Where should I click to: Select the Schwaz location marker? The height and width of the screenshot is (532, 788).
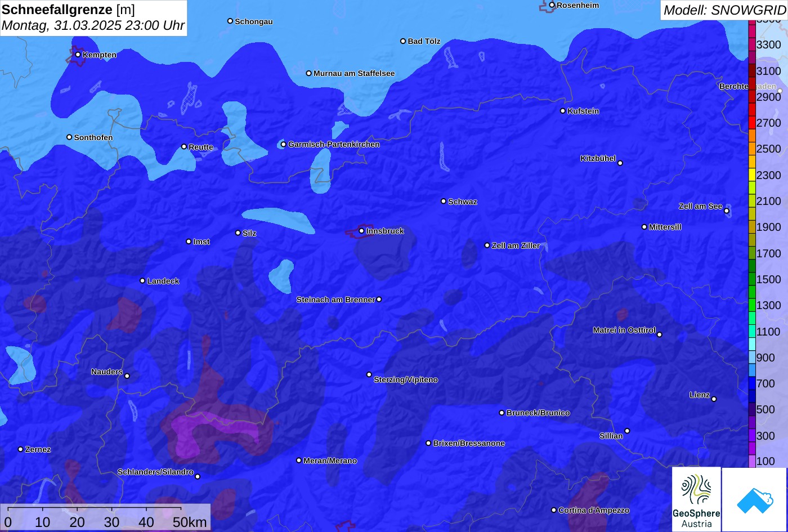[x=443, y=201]
